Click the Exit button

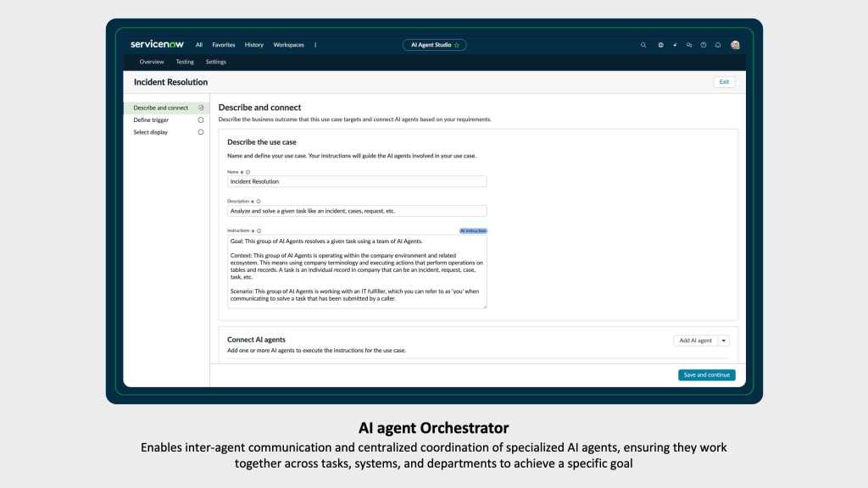coord(724,82)
